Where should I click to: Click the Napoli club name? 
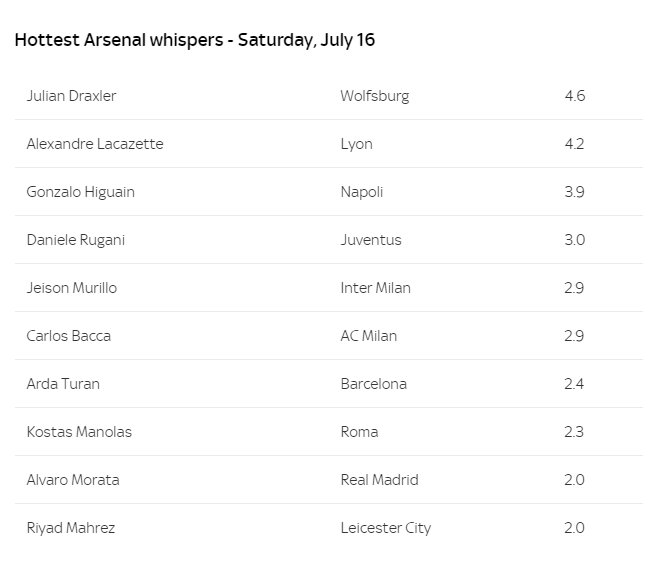point(361,192)
